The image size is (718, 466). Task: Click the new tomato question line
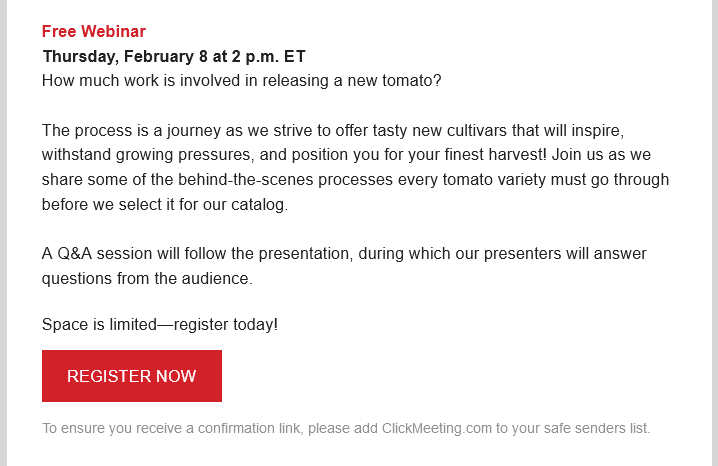[x=241, y=81]
